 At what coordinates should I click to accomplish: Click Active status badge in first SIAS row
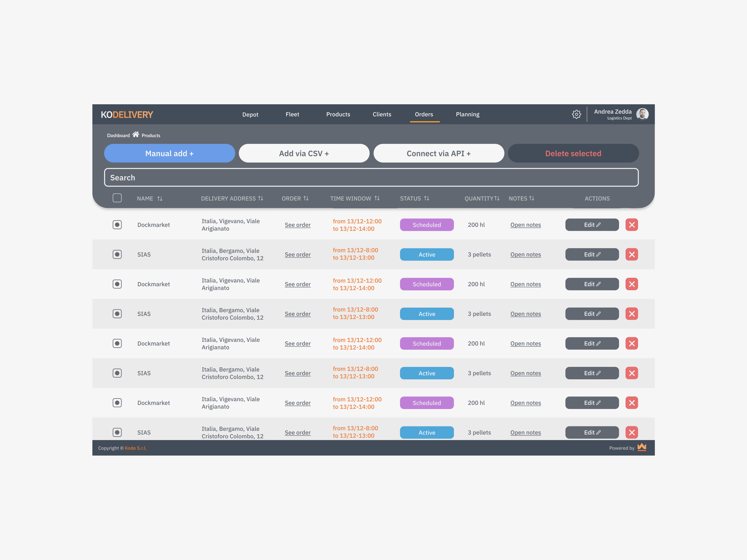pyautogui.click(x=427, y=255)
